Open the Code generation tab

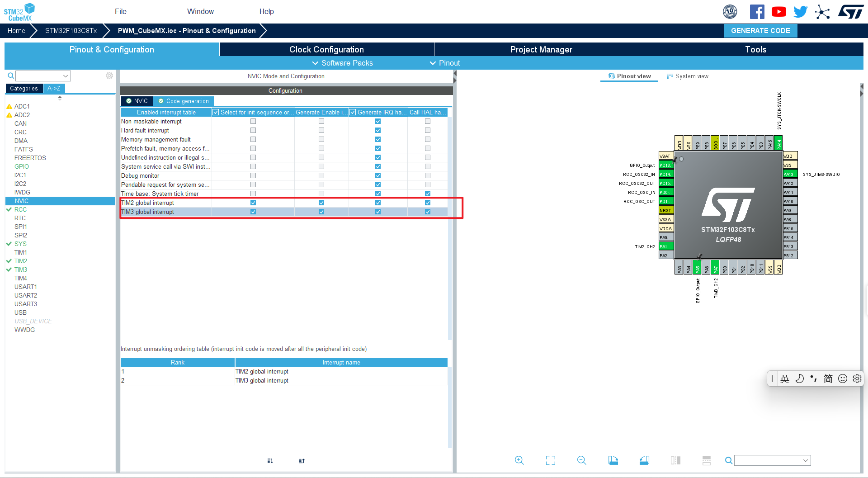pos(183,101)
